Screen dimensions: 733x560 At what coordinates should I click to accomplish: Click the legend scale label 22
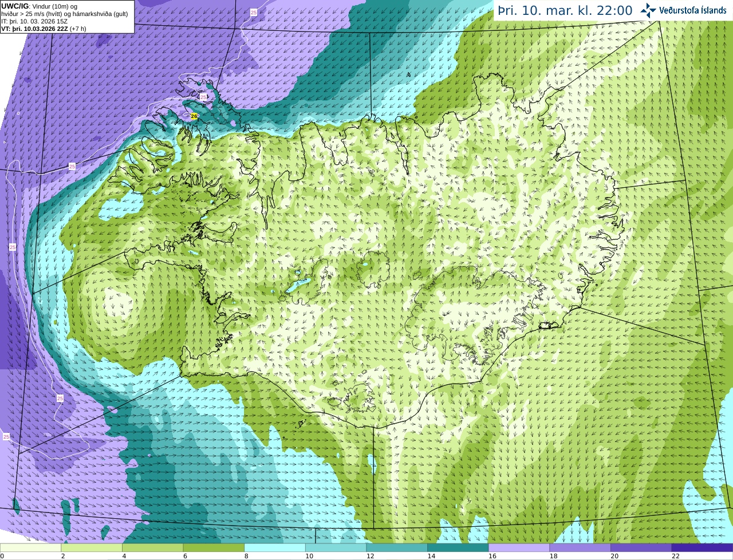click(x=676, y=556)
